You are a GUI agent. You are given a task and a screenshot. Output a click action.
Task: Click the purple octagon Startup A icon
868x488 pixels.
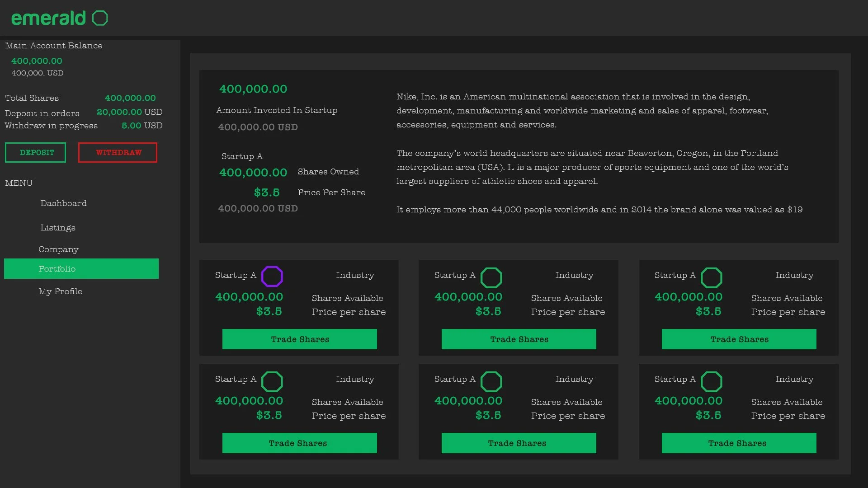(272, 276)
